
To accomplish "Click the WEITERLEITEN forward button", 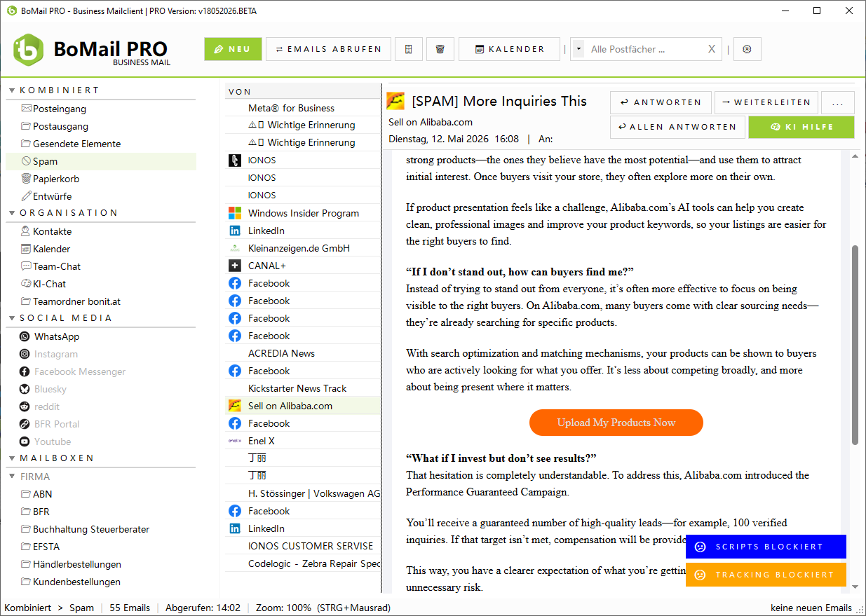I will pyautogui.click(x=766, y=102).
